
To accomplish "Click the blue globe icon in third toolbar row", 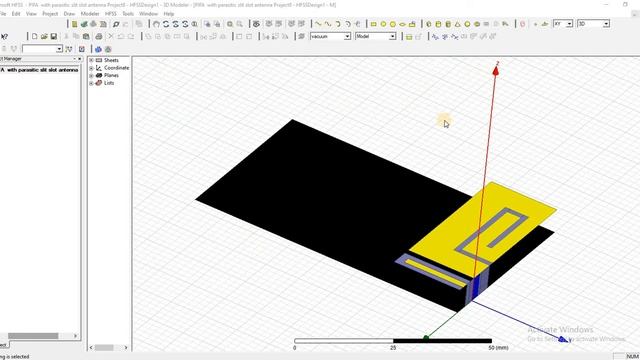I will (98, 49).
